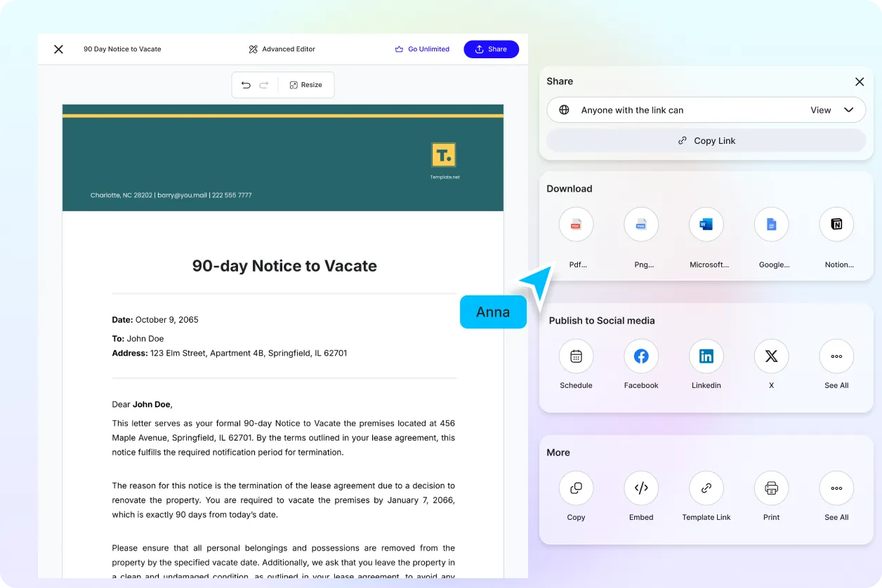Open the Resize tool

pyautogui.click(x=305, y=85)
